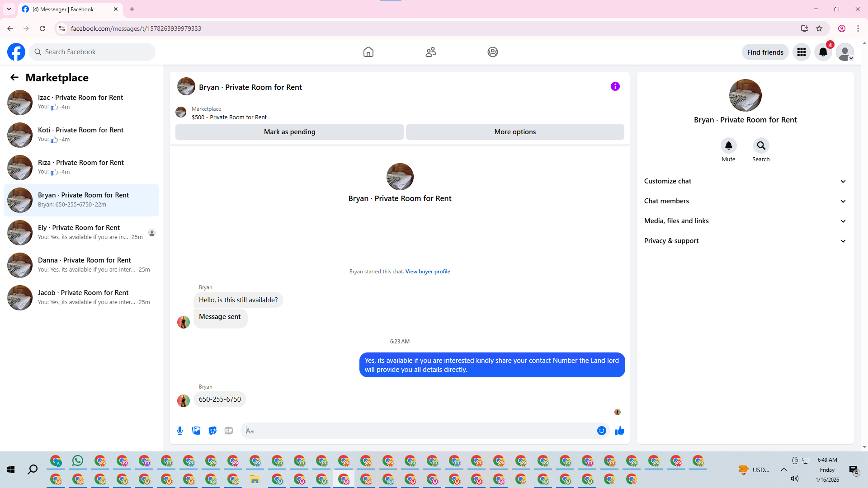Open the GIF picker
The height and width of the screenshot is (488, 868).
[x=229, y=431]
